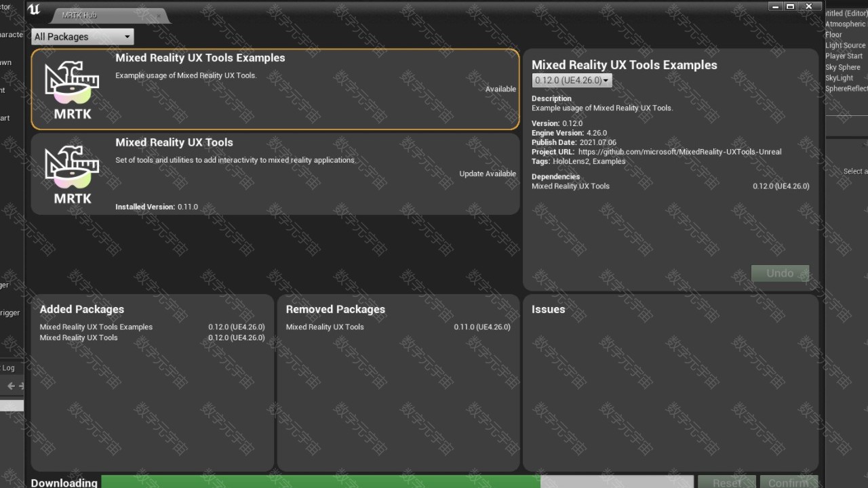Select the Mixed Reality UX Tools Examples card
868x488 pixels.
pyautogui.click(x=275, y=89)
